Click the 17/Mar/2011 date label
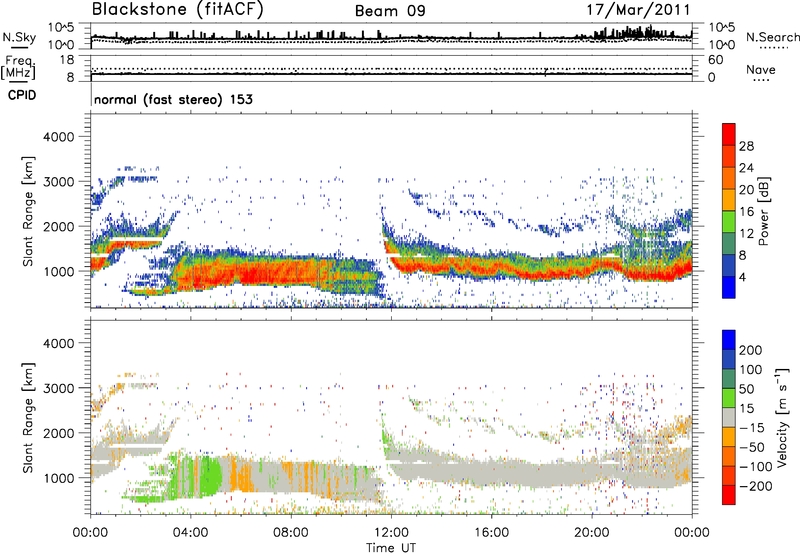The height and width of the screenshot is (554, 800). [638, 10]
